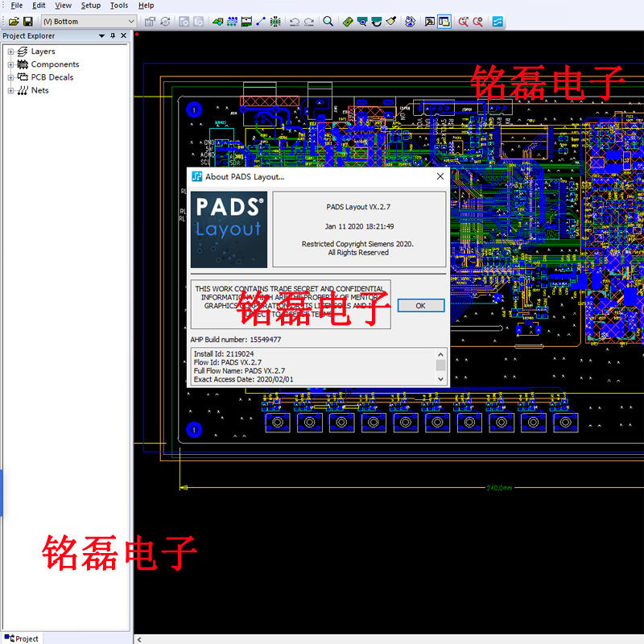
Task: Expand the Nets tree node
Action: (x=10, y=90)
